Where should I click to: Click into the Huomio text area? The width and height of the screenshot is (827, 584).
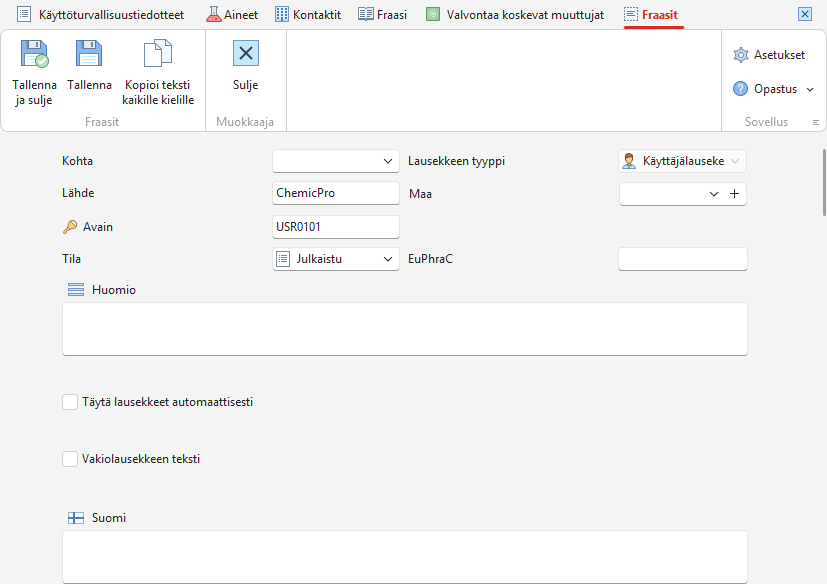point(405,329)
